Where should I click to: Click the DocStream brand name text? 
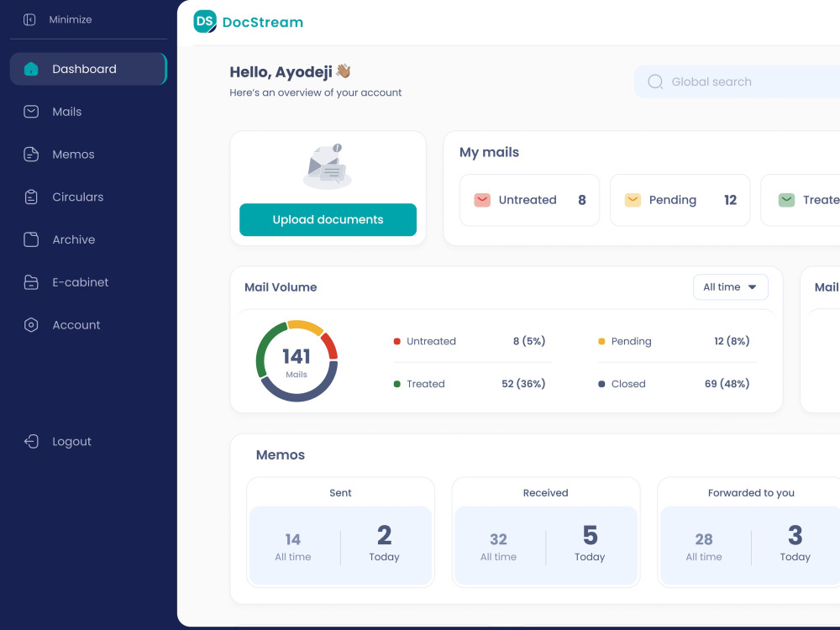(x=262, y=22)
